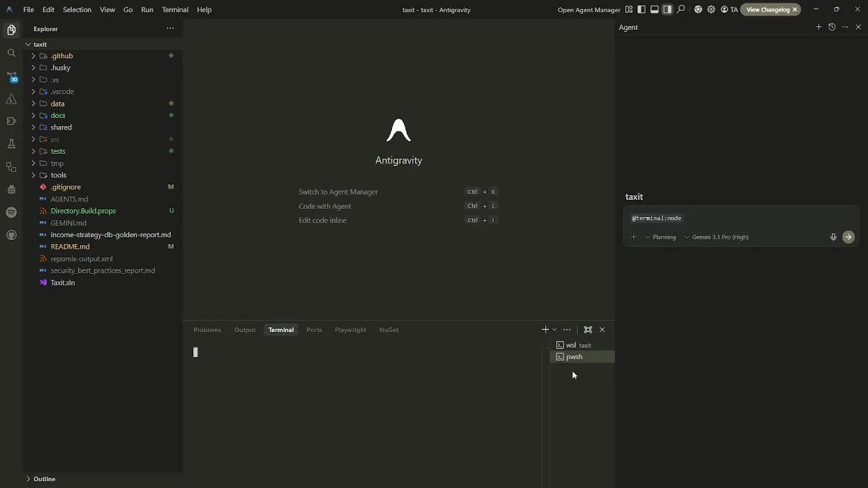The height and width of the screenshot is (488, 868).
Task: Close the terminal panel
Action: point(602,329)
